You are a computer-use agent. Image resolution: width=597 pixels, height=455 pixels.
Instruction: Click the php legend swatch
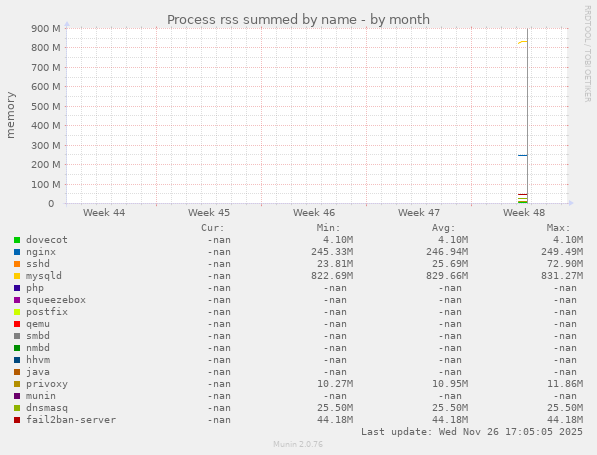coord(17,288)
